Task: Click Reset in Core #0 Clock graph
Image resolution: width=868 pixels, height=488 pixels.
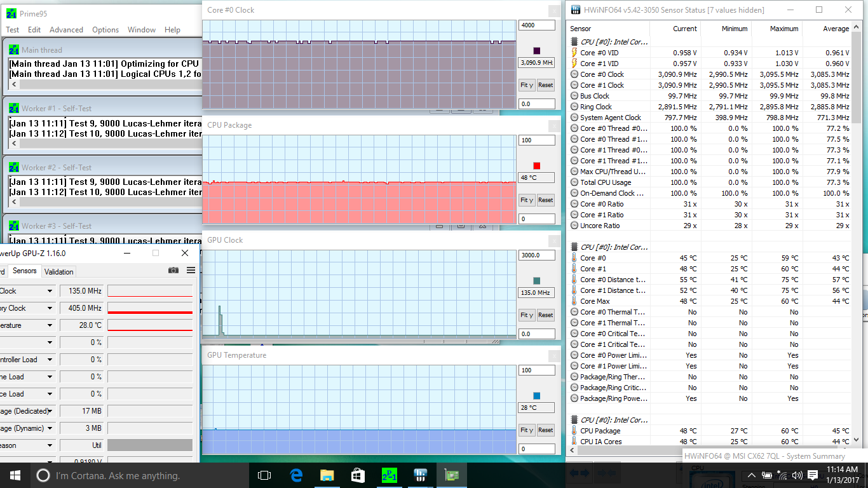Action: click(x=545, y=85)
